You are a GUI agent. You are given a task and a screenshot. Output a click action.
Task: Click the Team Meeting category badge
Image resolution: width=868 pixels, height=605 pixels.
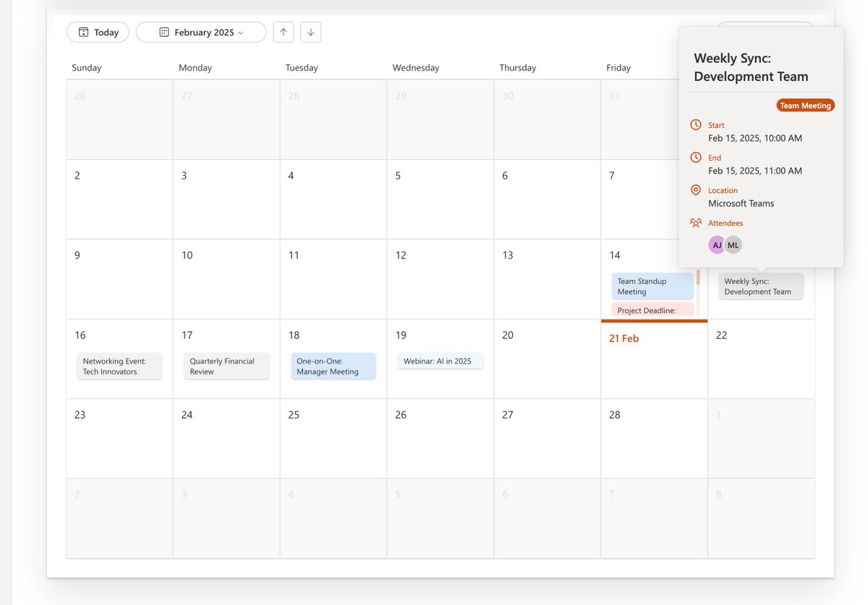click(x=805, y=106)
